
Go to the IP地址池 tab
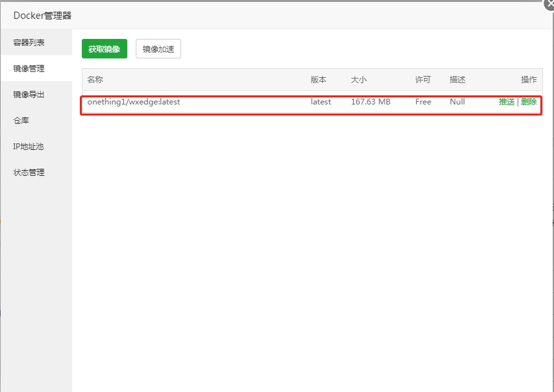point(29,147)
